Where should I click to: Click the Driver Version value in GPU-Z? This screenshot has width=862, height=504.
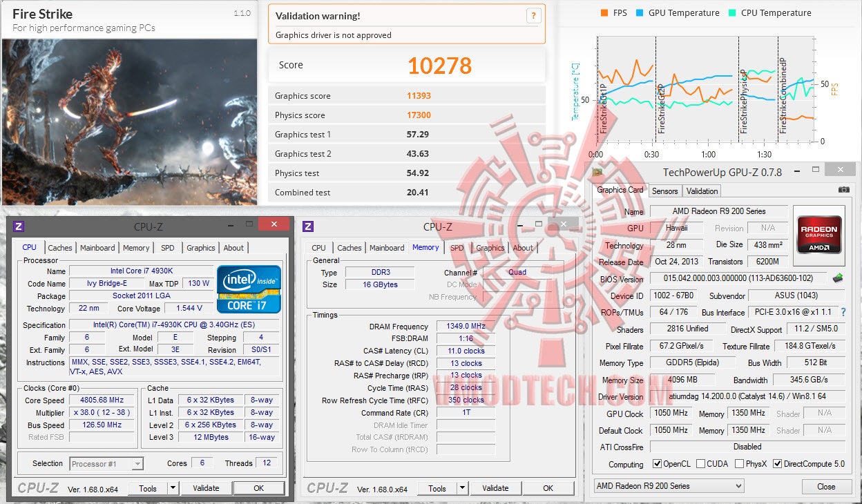pyautogui.click(x=746, y=397)
